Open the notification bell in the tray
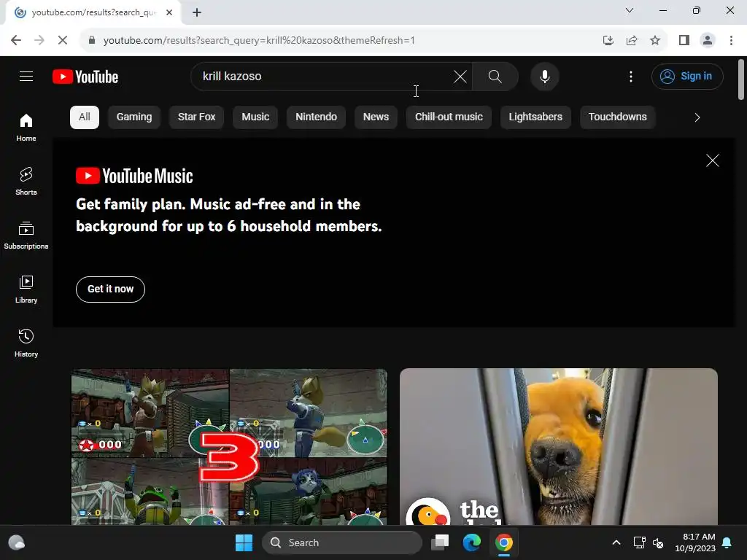747x560 pixels. [727, 542]
